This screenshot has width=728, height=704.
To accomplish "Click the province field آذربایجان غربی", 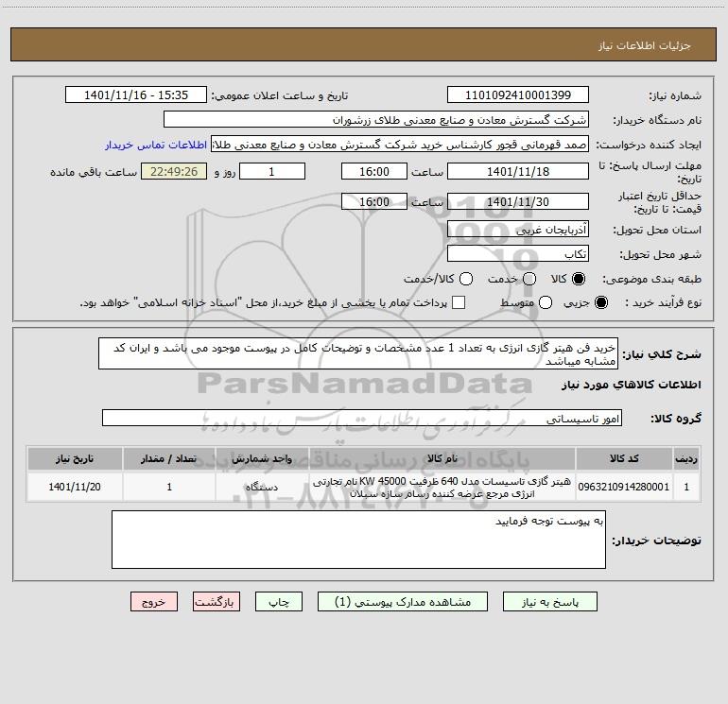I will tap(518, 229).
